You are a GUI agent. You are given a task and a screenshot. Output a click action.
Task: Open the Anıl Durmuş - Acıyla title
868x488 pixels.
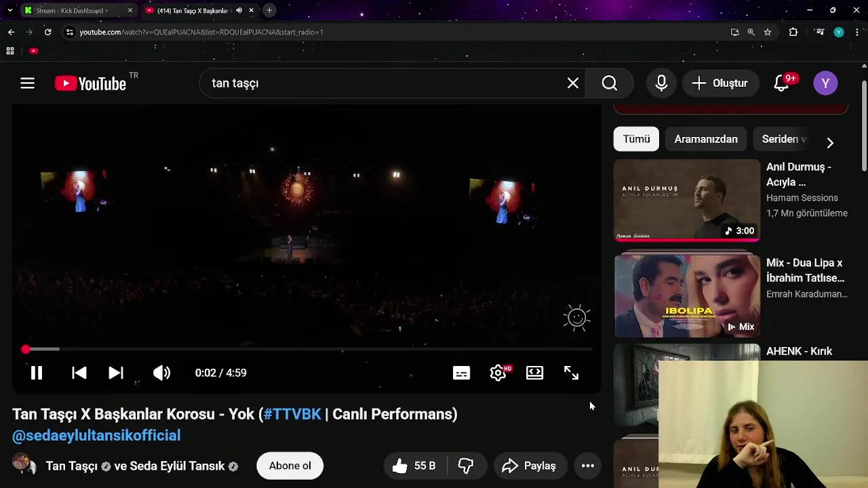pyautogui.click(x=799, y=174)
